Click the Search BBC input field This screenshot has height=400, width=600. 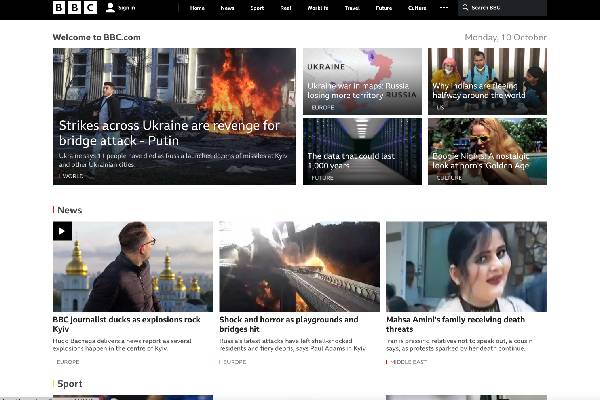[507, 8]
